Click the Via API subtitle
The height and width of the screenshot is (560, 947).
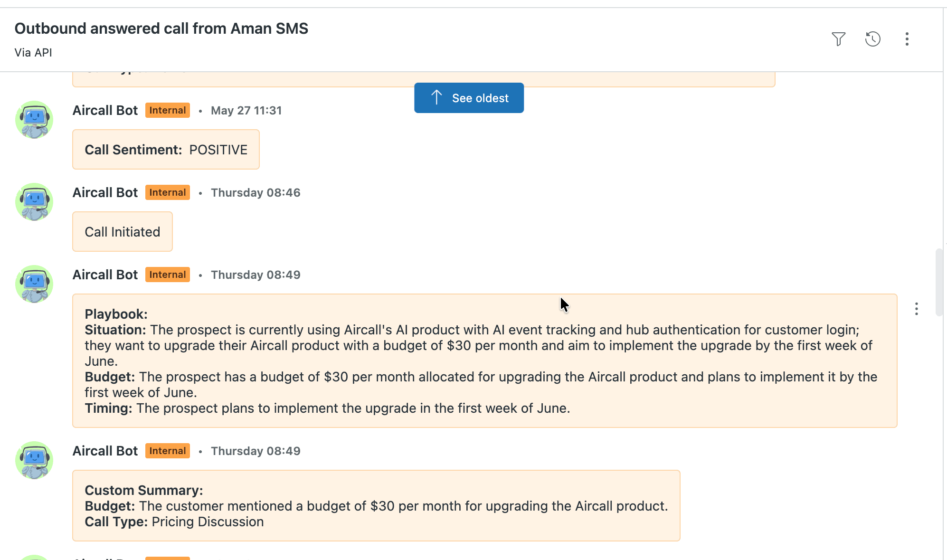click(x=33, y=53)
